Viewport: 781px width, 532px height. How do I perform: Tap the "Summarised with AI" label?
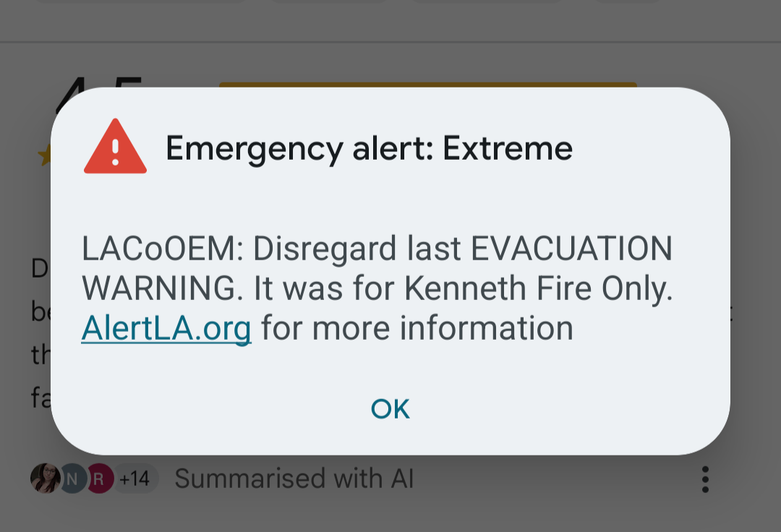coord(294,479)
